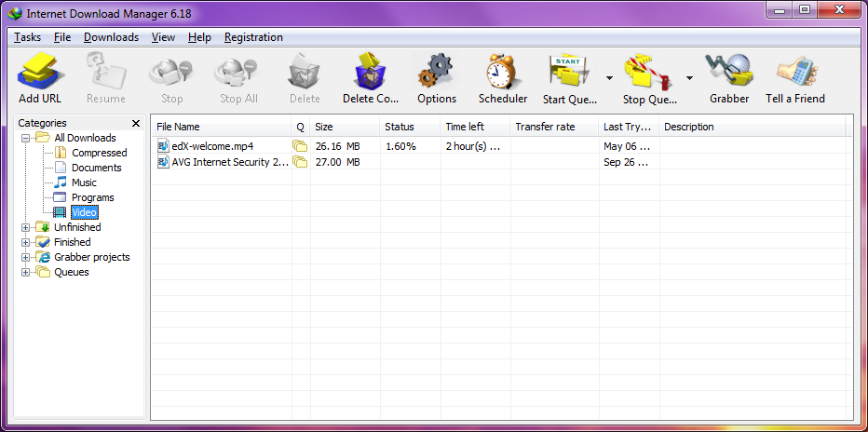The image size is (868, 432).
Task: Sort by Time left column header
Action: 476,127
